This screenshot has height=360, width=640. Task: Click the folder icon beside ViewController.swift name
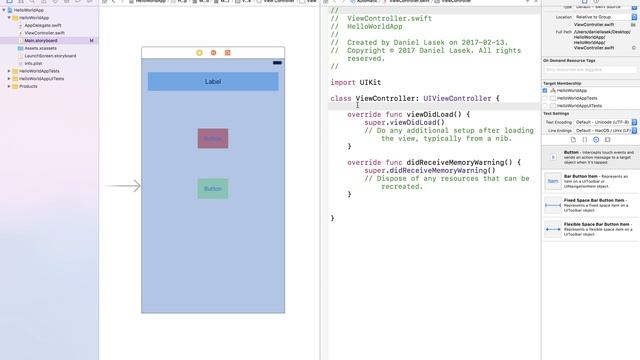[x=633, y=24]
